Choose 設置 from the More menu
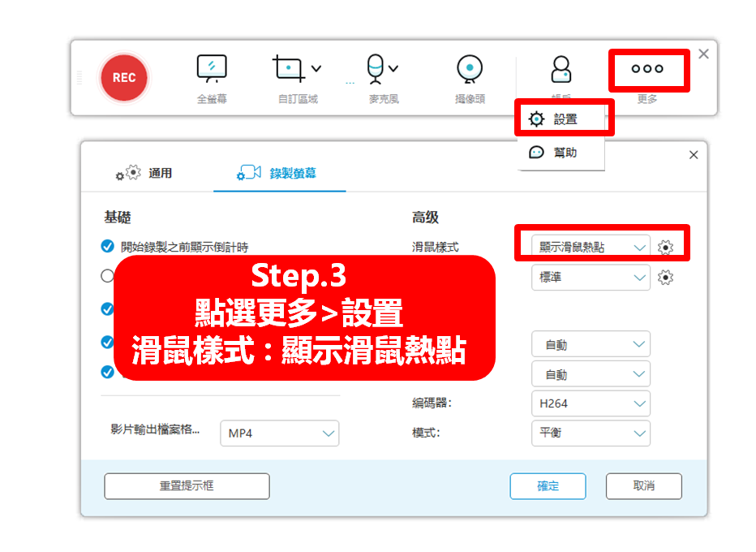This screenshot has width=756, height=552. pos(561,119)
